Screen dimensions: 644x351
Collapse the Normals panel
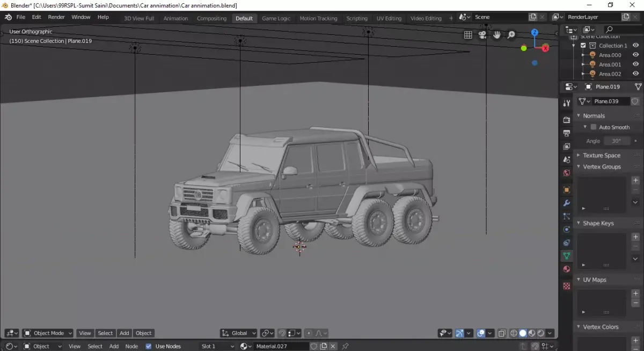[x=594, y=115]
